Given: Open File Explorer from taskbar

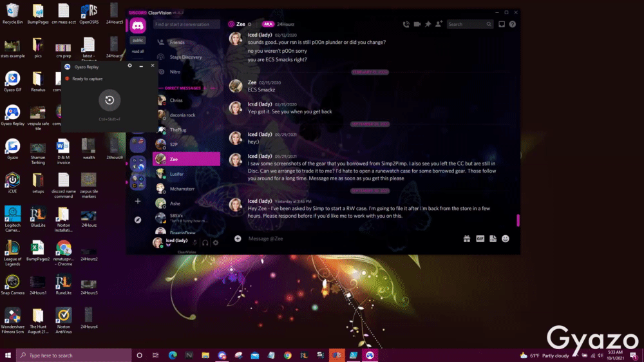Looking at the screenshot, I should tap(205, 356).
